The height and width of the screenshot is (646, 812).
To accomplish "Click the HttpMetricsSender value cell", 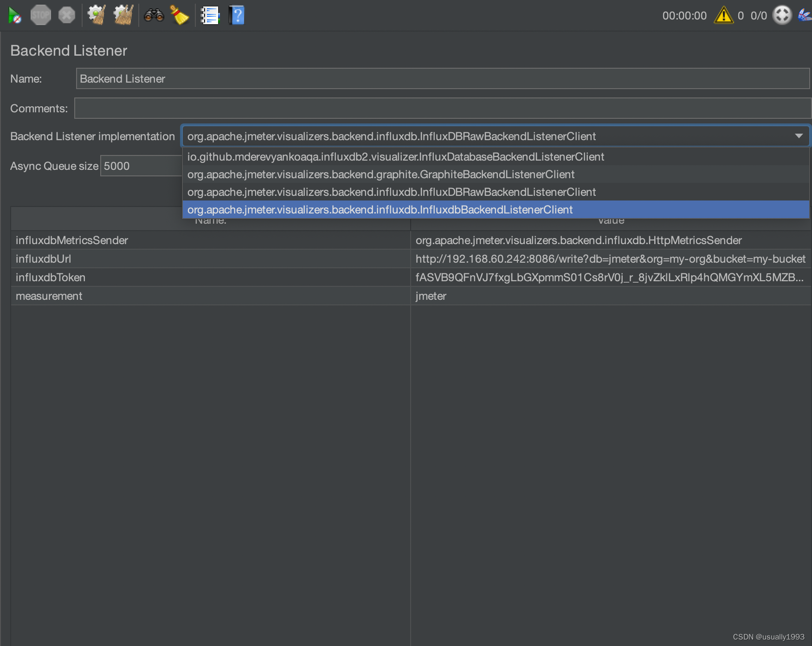I will tap(611, 240).
